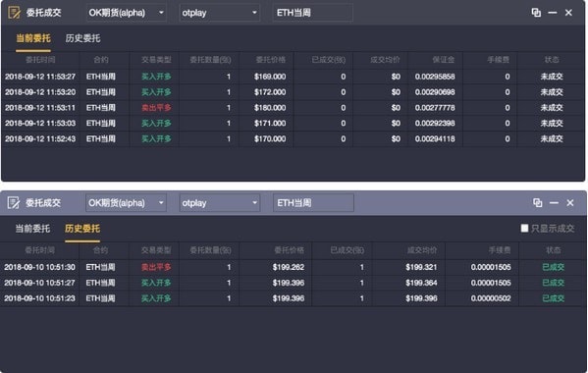Click the pop-out window icon in the upper window
The width and height of the screenshot is (588, 373).
536,13
